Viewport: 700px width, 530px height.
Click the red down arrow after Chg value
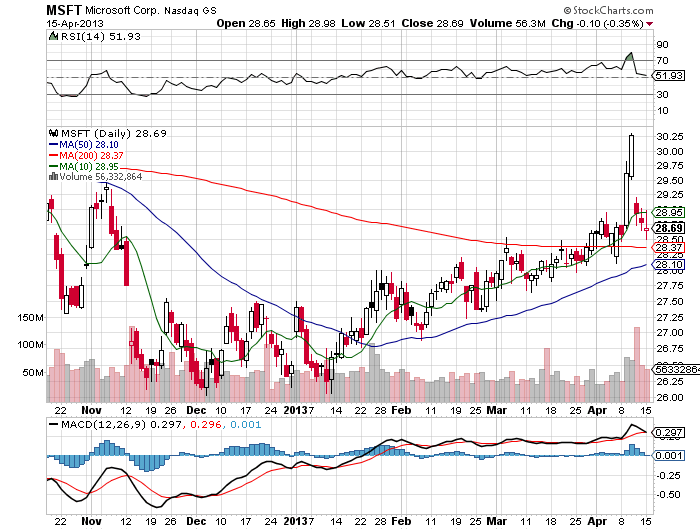pyautogui.click(x=649, y=24)
